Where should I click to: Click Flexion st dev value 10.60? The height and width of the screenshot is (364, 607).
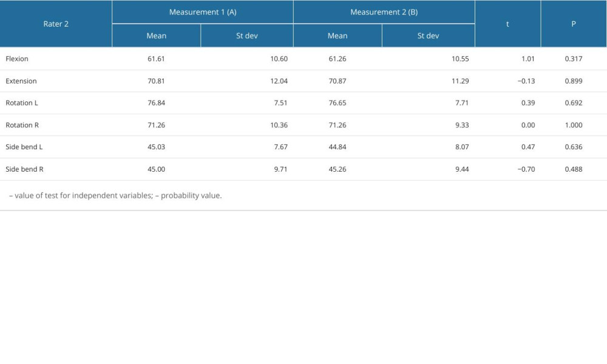click(x=279, y=59)
